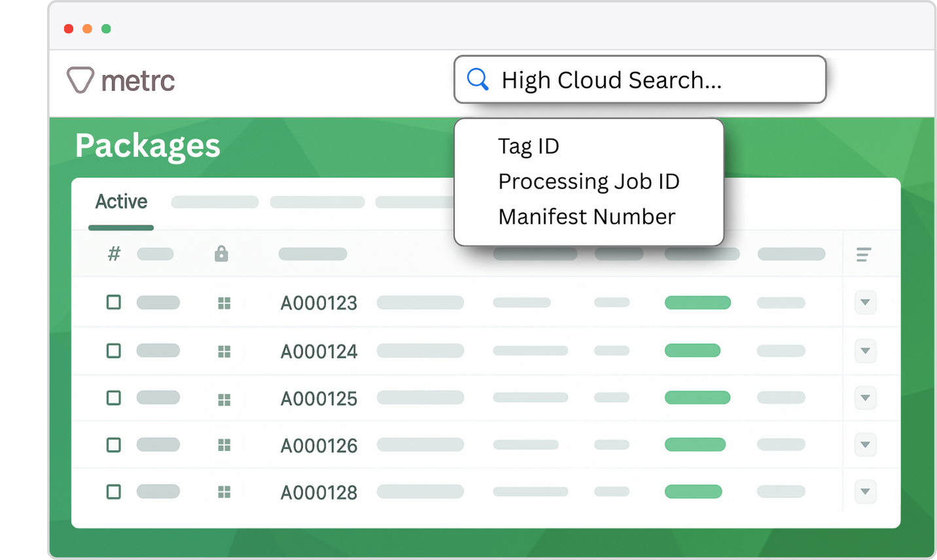Click the metrc logo icon

(81, 80)
